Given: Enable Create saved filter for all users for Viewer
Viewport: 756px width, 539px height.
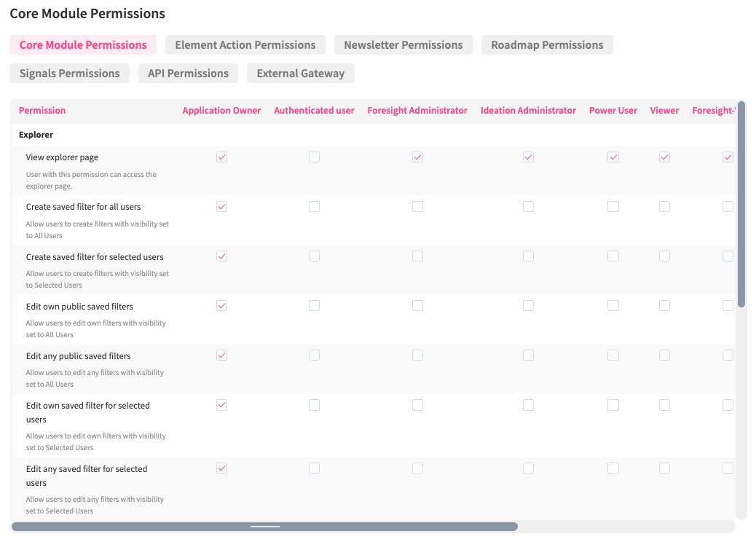Looking at the screenshot, I should pos(664,207).
